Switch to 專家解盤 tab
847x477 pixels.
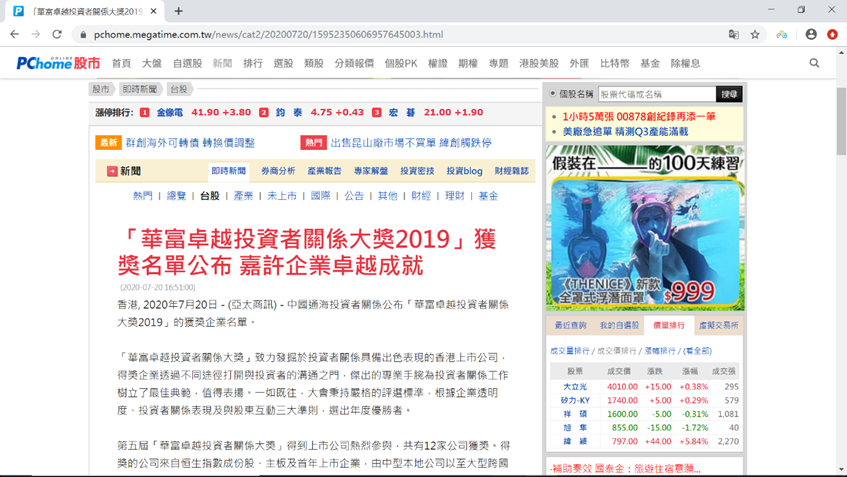coord(371,171)
